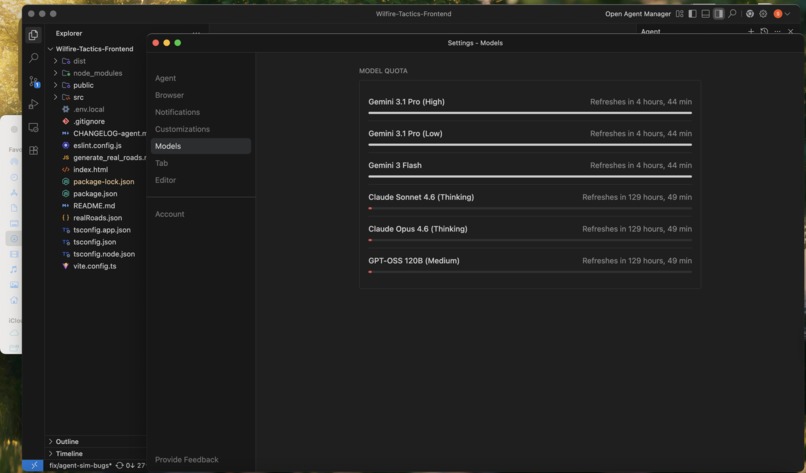Viewport: 806px width, 473px height.
Task: Open the Explorer view in the activity bar
Action: pyautogui.click(x=33, y=35)
